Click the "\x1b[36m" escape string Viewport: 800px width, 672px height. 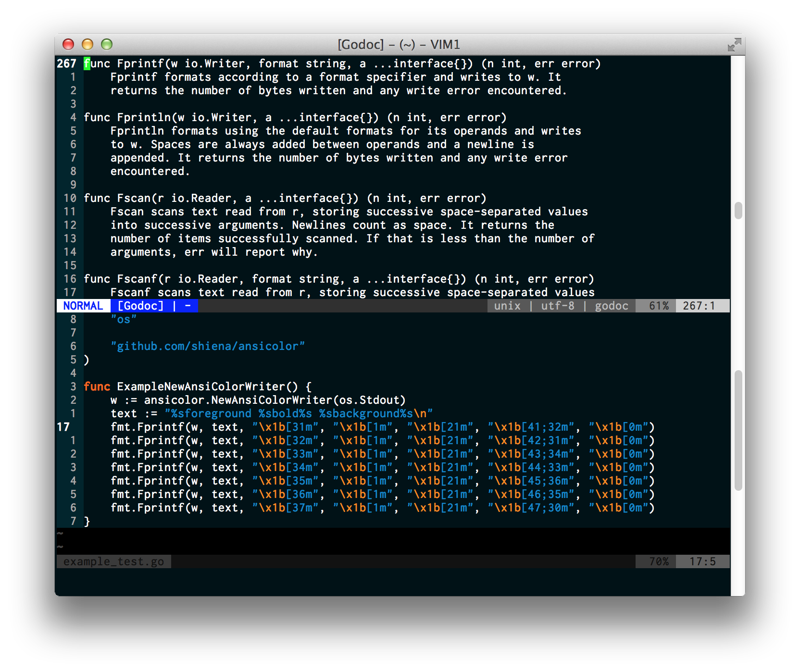[x=285, y=494]
